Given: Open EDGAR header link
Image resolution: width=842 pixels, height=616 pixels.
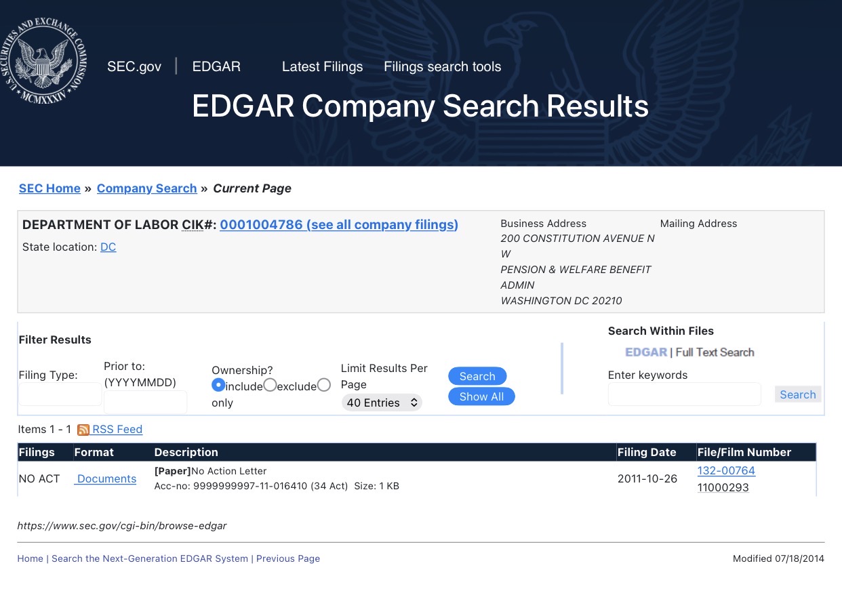Looking at the screenshot, I should click(x=216, y=66).
